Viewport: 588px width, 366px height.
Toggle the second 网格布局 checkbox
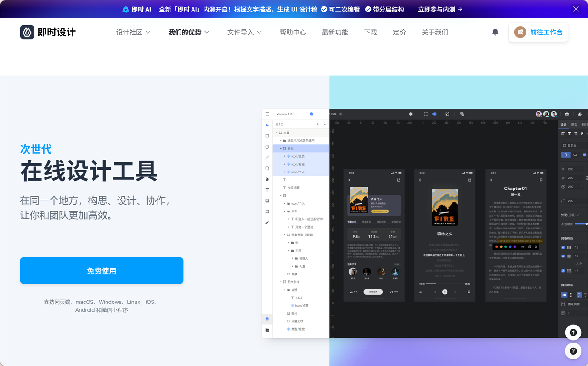pyautogui.click(x=563, y=256)
